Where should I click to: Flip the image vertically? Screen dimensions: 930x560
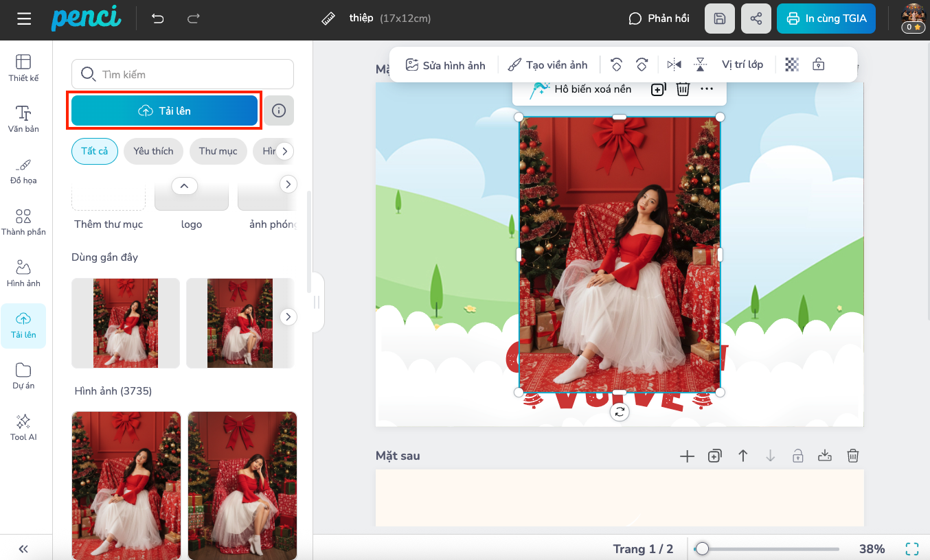(x=700, y=65)
